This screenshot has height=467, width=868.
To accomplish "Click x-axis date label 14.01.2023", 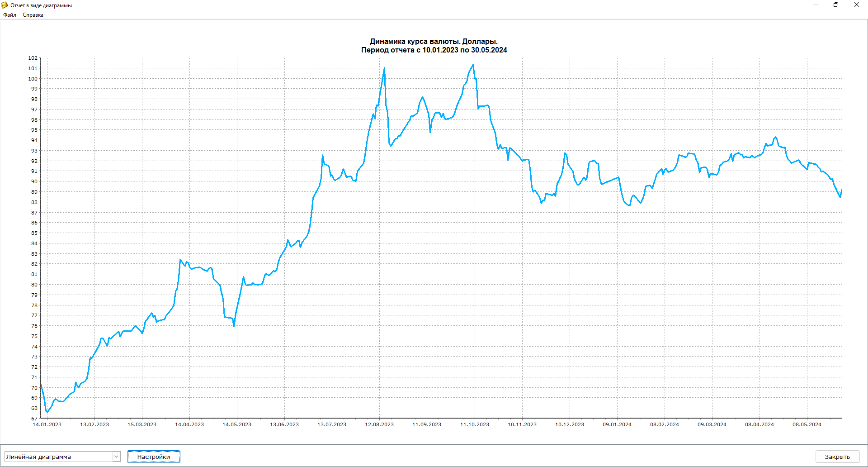I will [x=47, y=424].
